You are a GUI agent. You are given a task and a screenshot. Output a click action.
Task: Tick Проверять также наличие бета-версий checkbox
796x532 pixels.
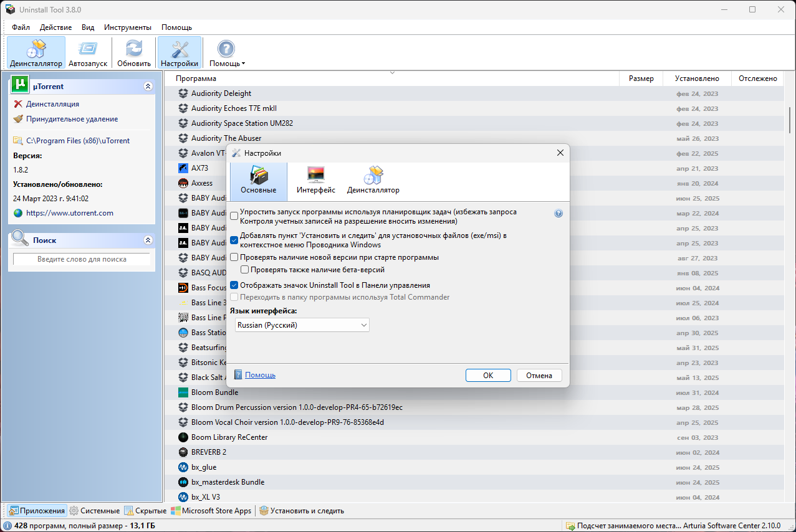[244, 270]
